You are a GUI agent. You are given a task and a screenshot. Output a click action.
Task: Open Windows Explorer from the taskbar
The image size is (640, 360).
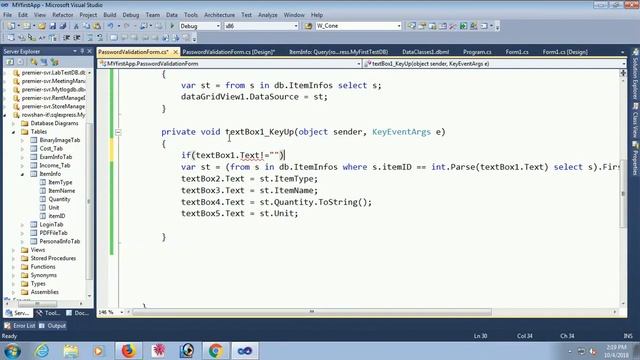(x=71, y=351)
